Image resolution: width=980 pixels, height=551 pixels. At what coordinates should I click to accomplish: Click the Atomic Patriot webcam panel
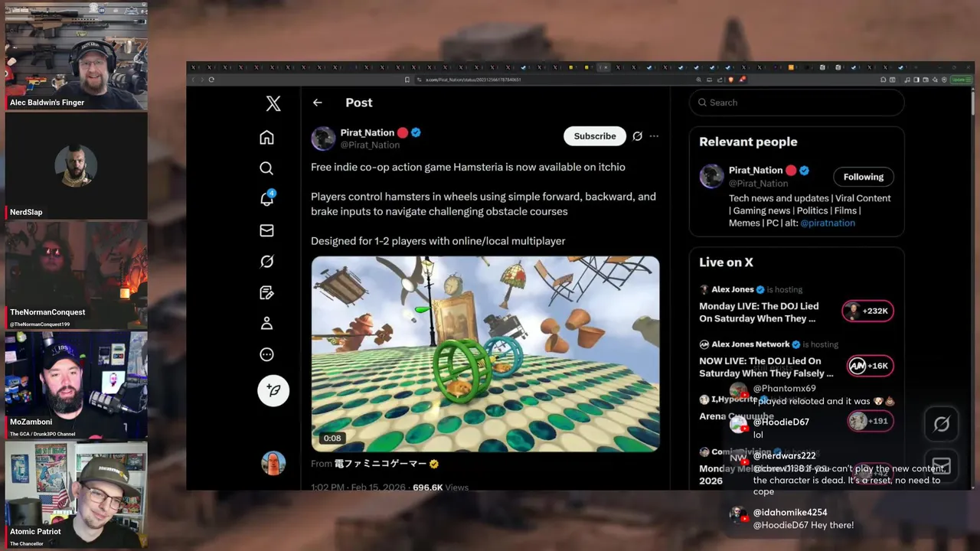coord(76,495)
